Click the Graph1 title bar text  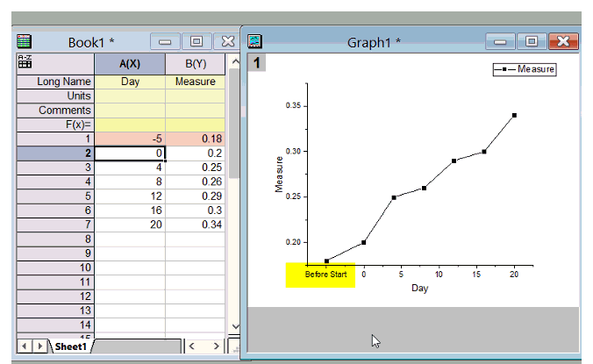point(374,42)
